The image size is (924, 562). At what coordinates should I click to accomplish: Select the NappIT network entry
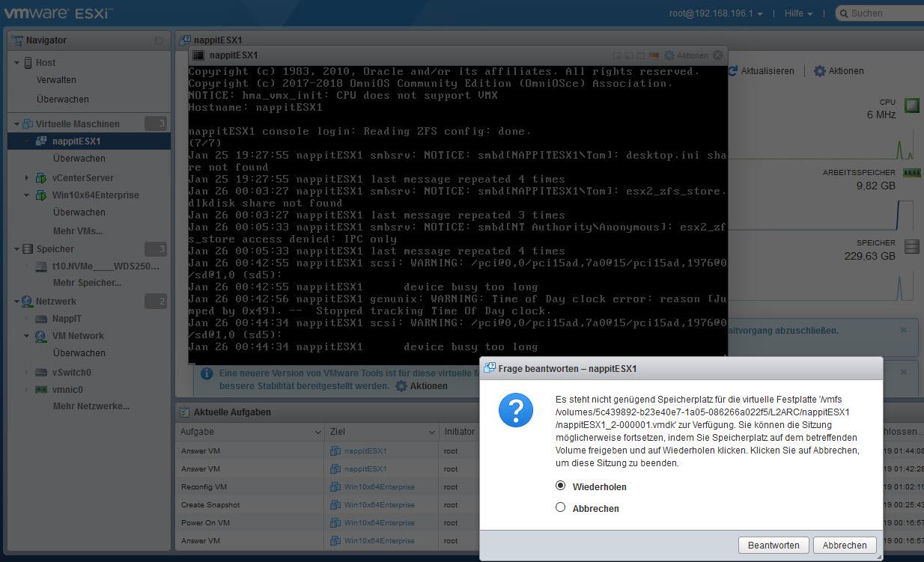[67, 319]
